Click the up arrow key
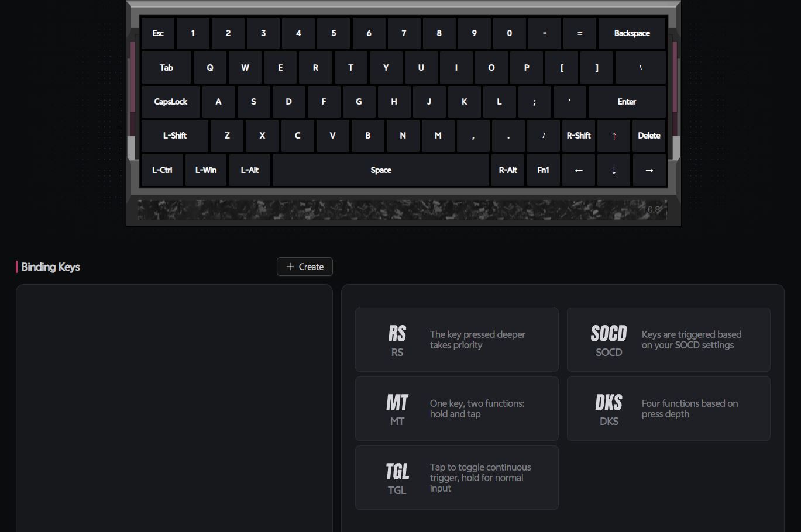The width and height of the screenshot is (801, 532). [x=614, y=136]
